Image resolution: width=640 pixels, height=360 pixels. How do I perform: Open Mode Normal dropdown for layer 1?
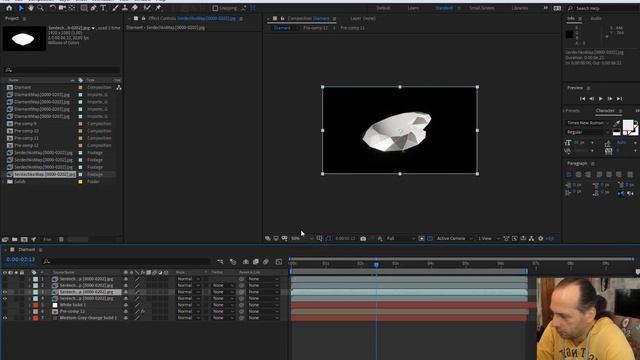tap(188, 279)
